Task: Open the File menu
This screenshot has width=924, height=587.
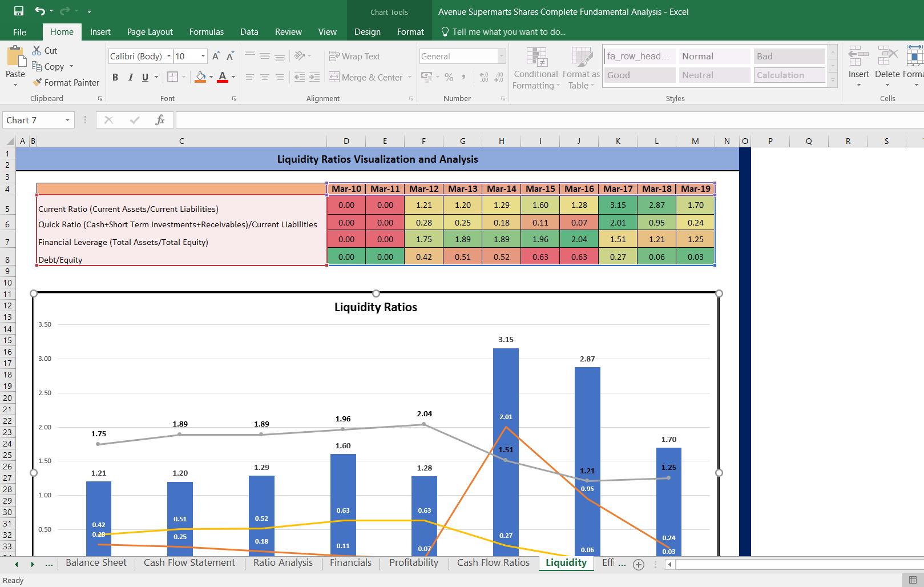Action: [19, 32]
